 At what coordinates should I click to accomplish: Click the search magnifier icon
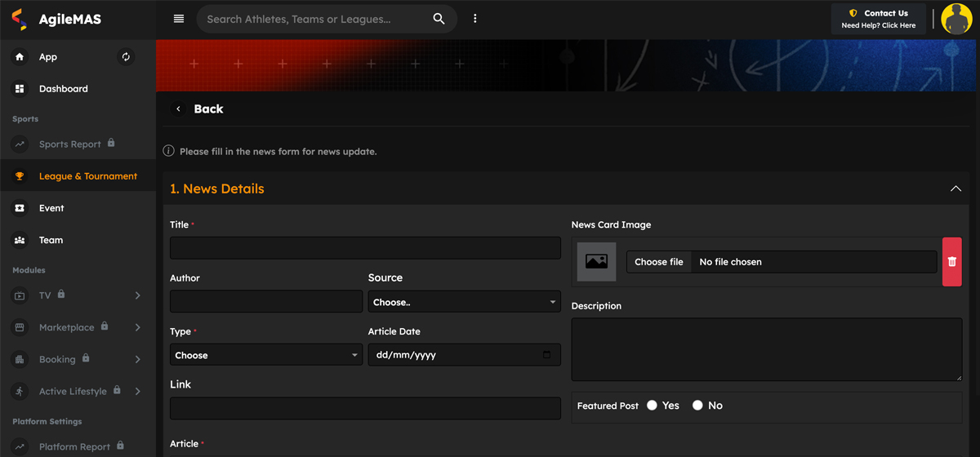[439, 19]
